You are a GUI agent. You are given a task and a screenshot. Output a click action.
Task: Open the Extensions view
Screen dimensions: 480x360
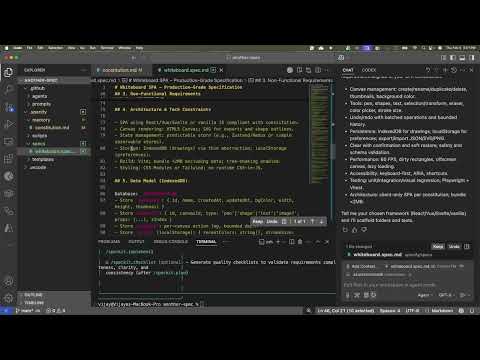(x=9, y=159)
